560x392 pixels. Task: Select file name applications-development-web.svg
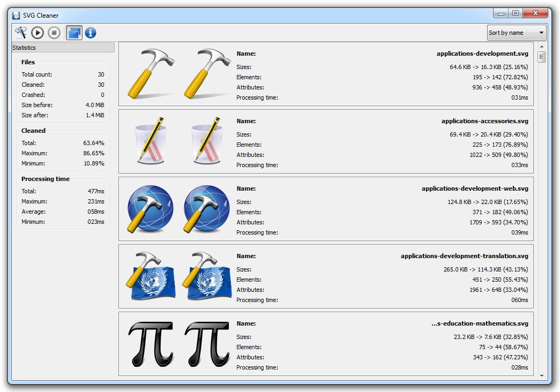click(x=475, y=189)
